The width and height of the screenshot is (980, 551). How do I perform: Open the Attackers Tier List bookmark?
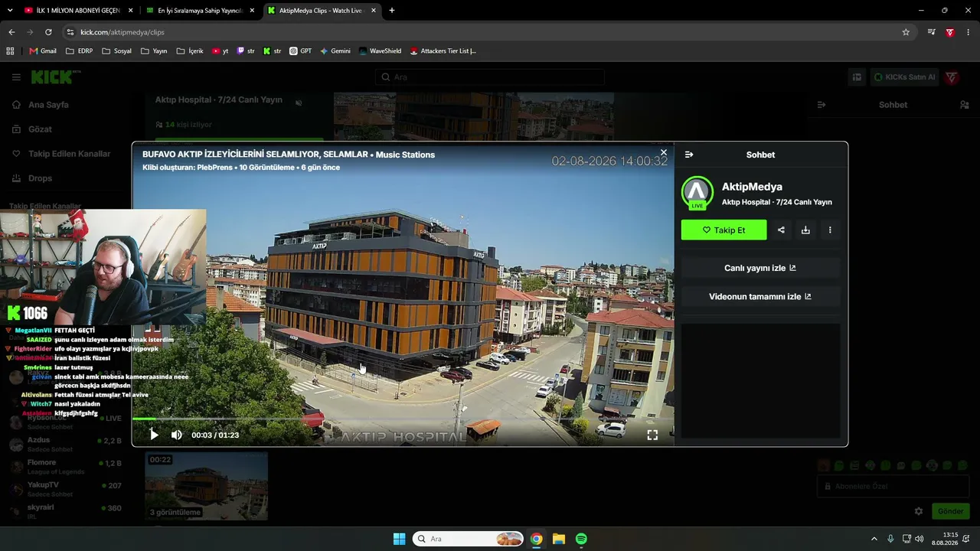pyautogui.click(x=443, y=51)
